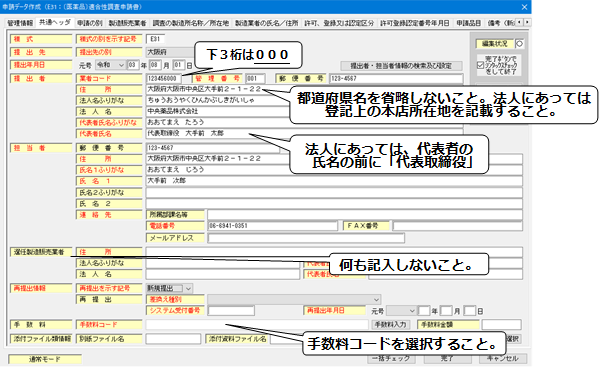
Task: Close the 申請データ作成 window
Action: coord(524,7)
